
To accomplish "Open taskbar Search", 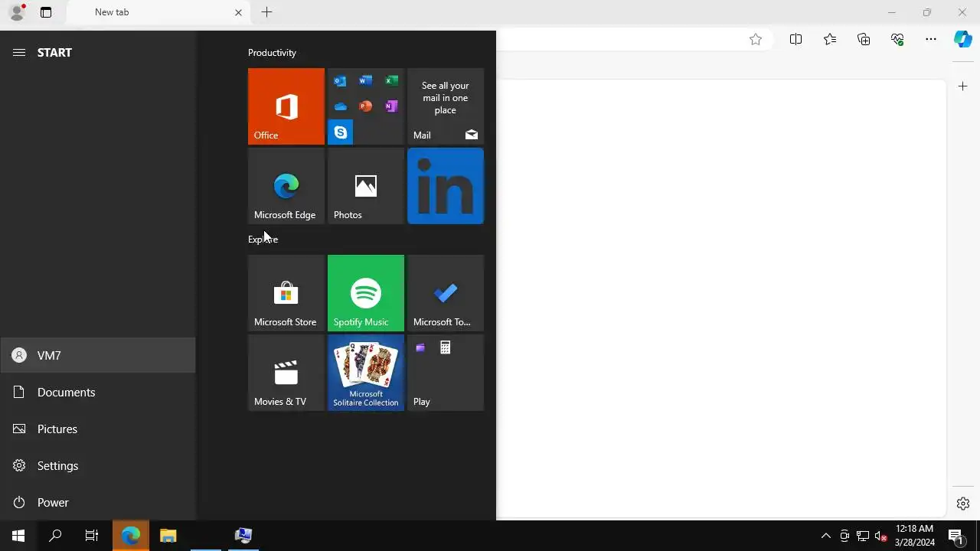I will pyautogui.click(x=55, y=536).
